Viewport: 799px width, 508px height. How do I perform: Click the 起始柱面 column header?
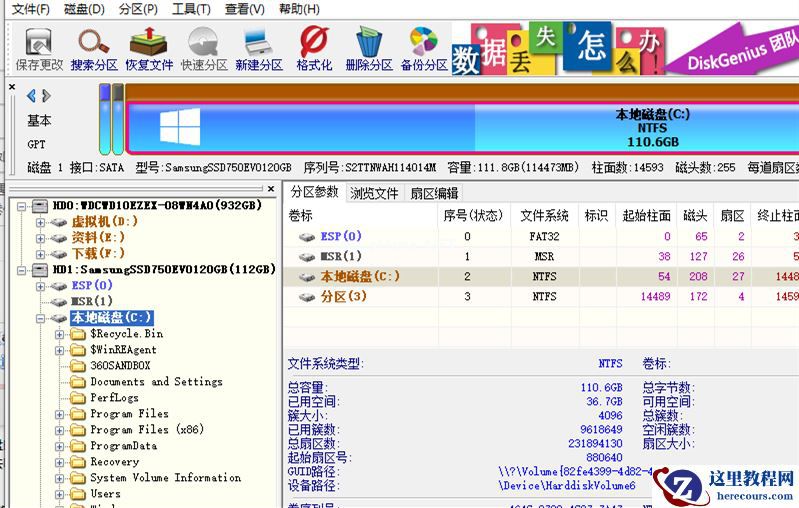[646, 216]
